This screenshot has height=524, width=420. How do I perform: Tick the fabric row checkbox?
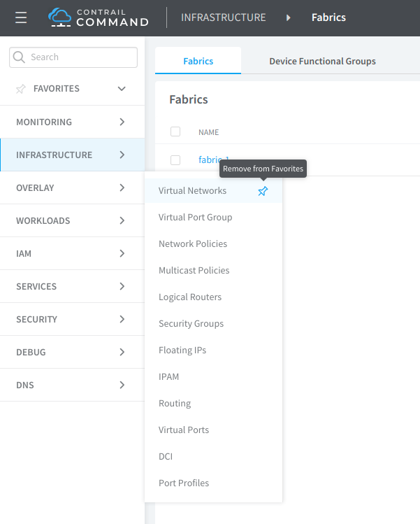[175, 160]
